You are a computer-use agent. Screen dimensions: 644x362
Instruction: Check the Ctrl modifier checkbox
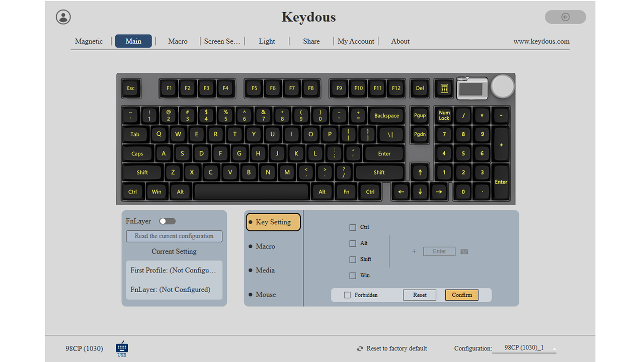[x=353, y=227]
